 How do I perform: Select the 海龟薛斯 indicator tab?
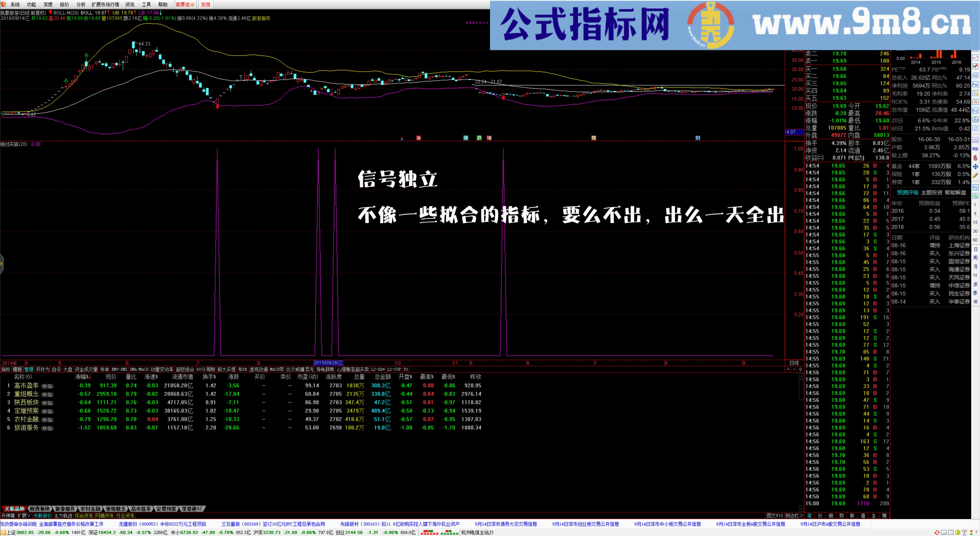[325, 369]
